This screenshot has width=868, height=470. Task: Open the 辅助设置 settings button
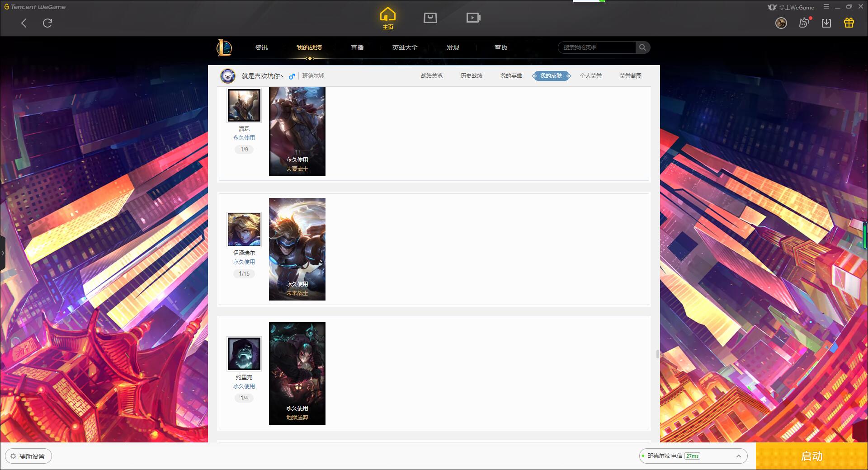(x=28, y=456)
